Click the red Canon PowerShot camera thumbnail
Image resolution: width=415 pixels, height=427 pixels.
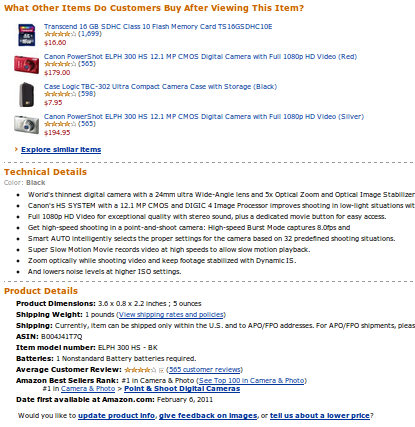point(27,64)
